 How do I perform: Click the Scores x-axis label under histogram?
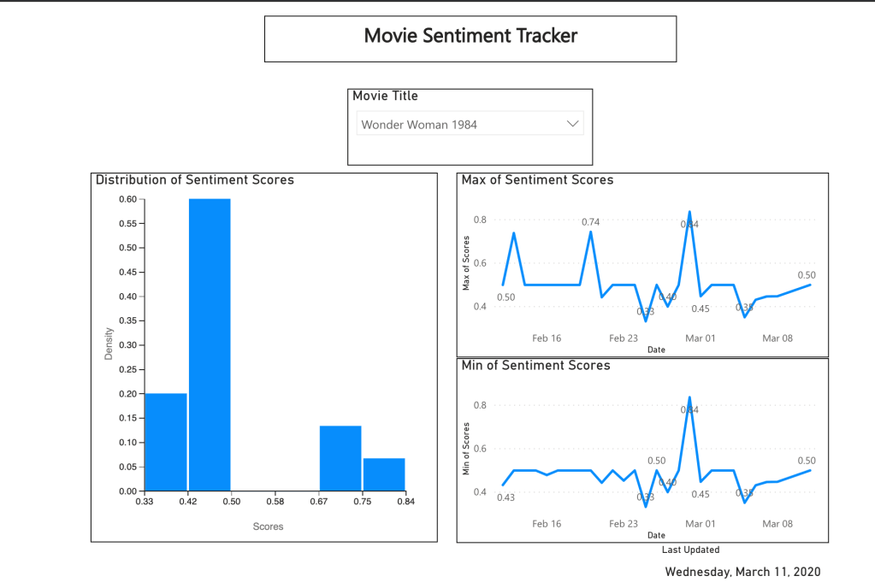[268, 526]
